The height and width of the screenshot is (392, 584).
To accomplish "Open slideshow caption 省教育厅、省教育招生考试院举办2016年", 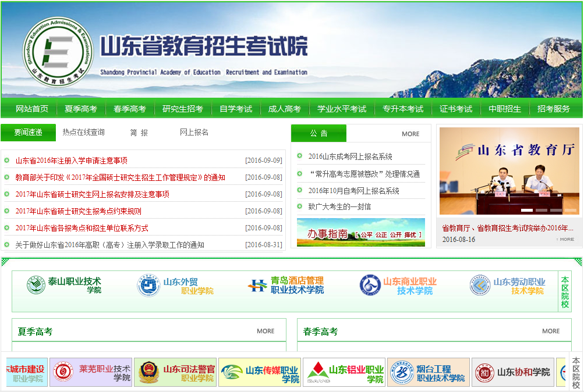I will [508, 228].
